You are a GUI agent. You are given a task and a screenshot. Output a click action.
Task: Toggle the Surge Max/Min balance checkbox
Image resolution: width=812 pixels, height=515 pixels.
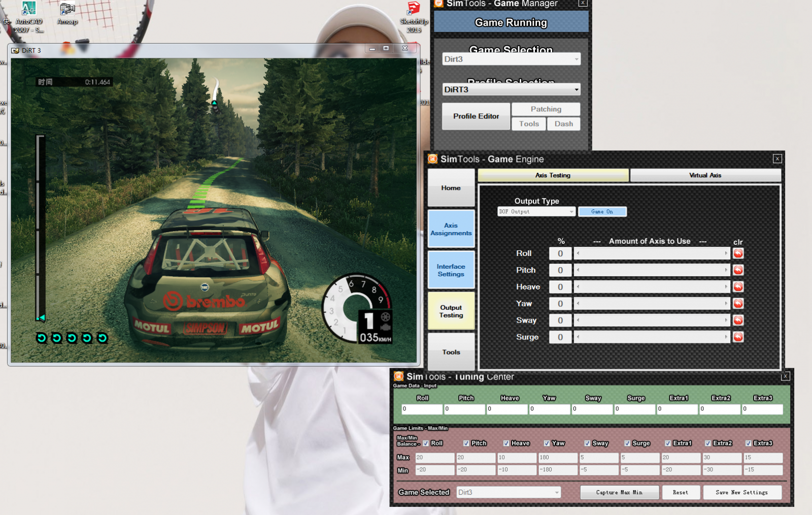click(627, 443)
